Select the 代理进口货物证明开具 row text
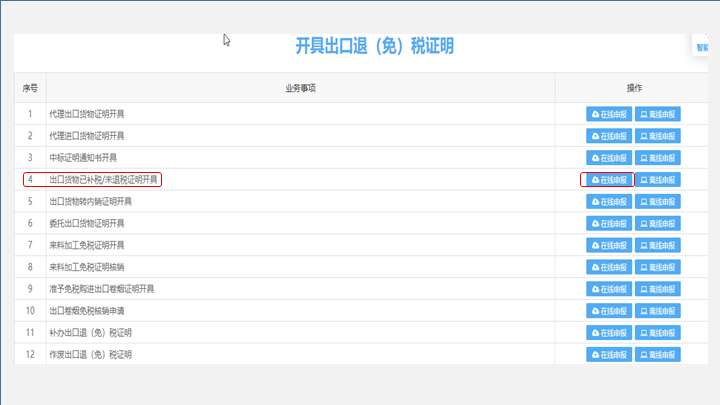720x405 pixels. 87,136
